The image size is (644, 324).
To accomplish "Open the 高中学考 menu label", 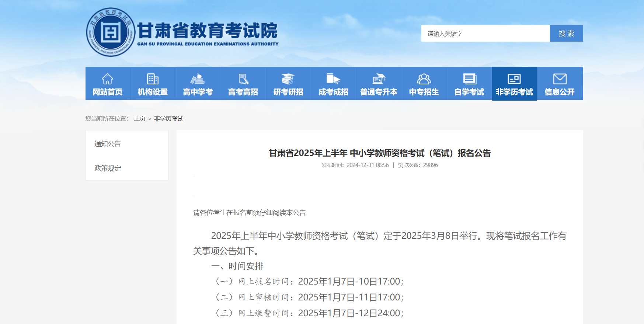I will (x=198, y=92).
